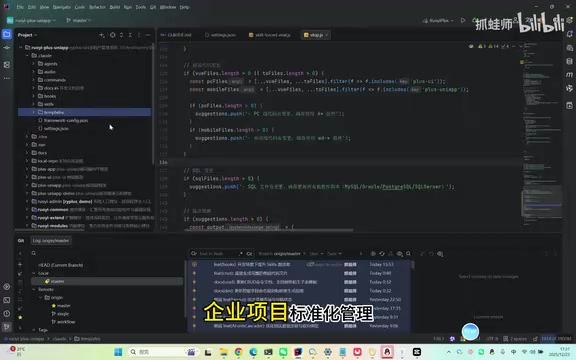This screenshot has height=360, width=576.
Task: Open the Navigate menu
Action: tap(61, 7)
